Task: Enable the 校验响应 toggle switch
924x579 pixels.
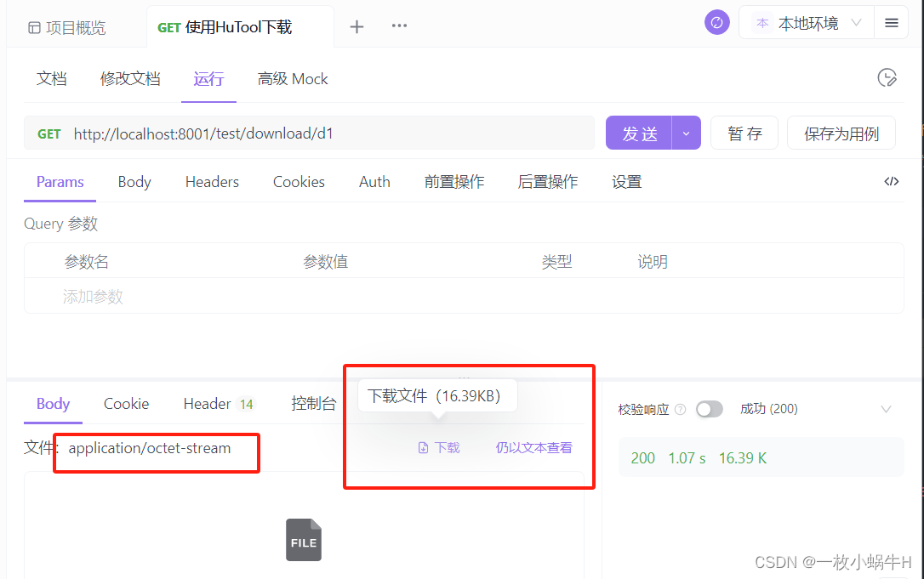Action: (710, 409)
